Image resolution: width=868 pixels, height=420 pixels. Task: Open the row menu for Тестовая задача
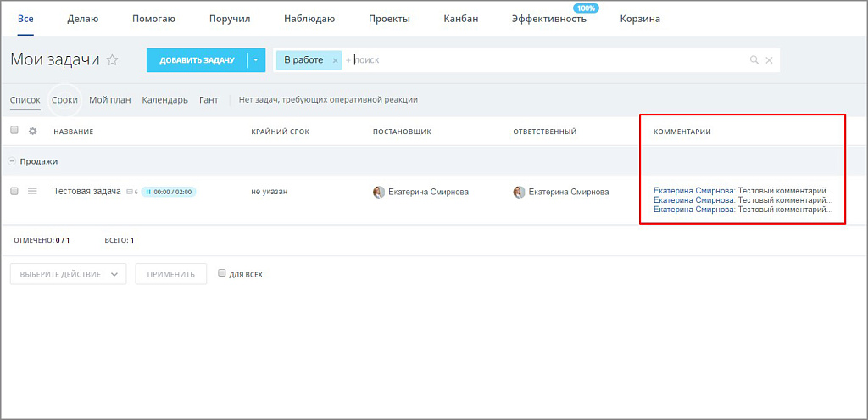point(33,192)
